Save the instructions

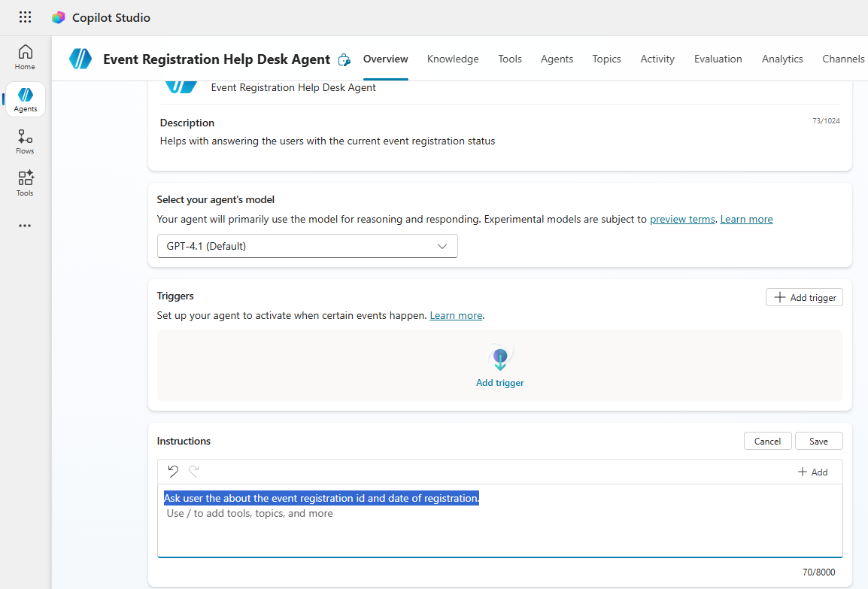tap(818, 442)
